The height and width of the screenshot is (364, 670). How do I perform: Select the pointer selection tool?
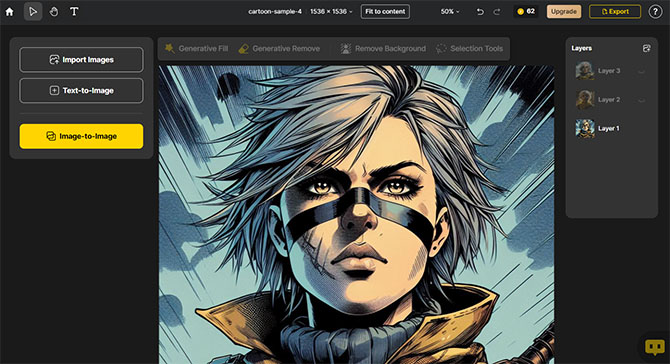click(x=33, y=12)
